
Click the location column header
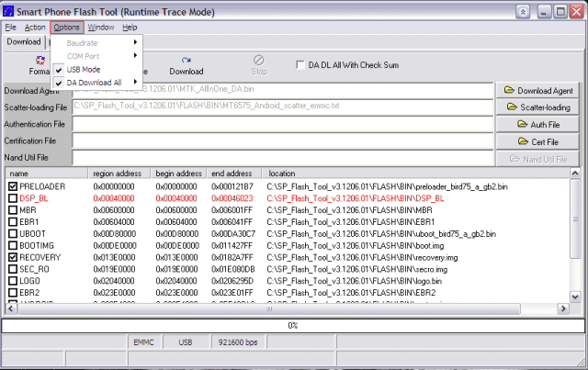coord(415,174)
